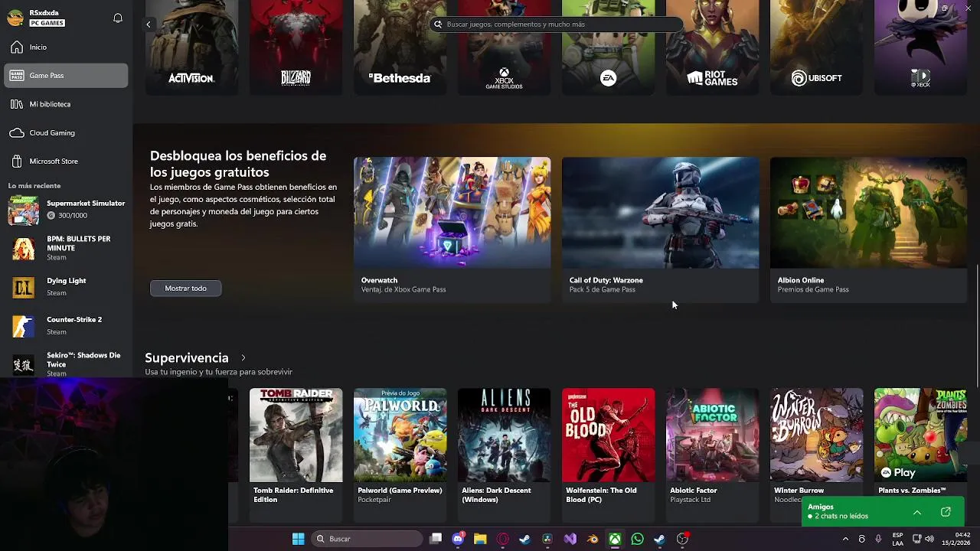Open File Explorer from the taskbar
This screenshot has width=980, height=551.
pos(480,540)
